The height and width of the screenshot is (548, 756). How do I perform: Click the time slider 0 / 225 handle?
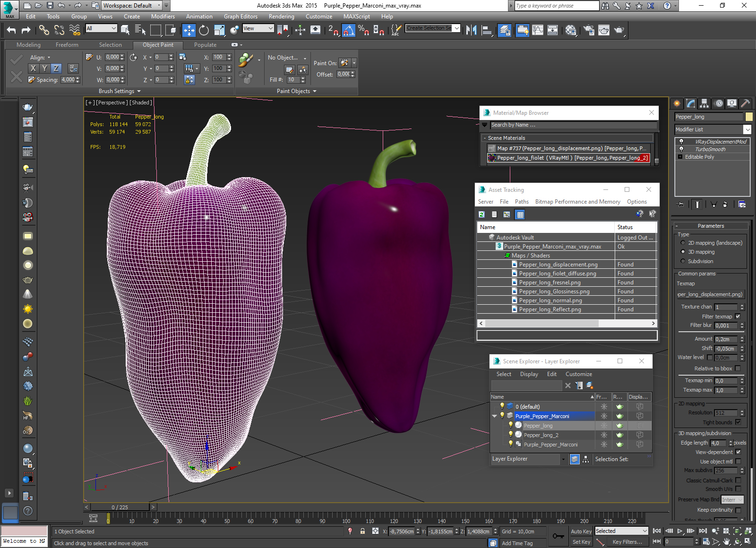(120, 507)
